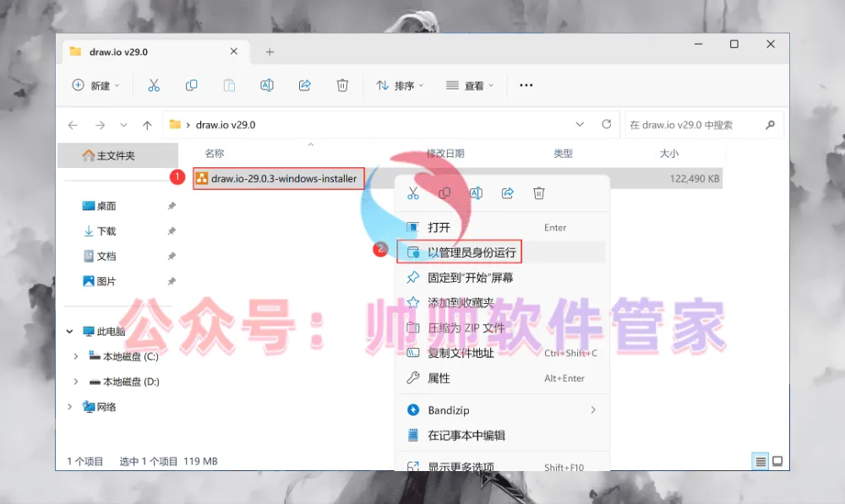Choose 显示更多选项 menu entry
This screenshot has width=845, height=504.
click(x=502, y=466)
